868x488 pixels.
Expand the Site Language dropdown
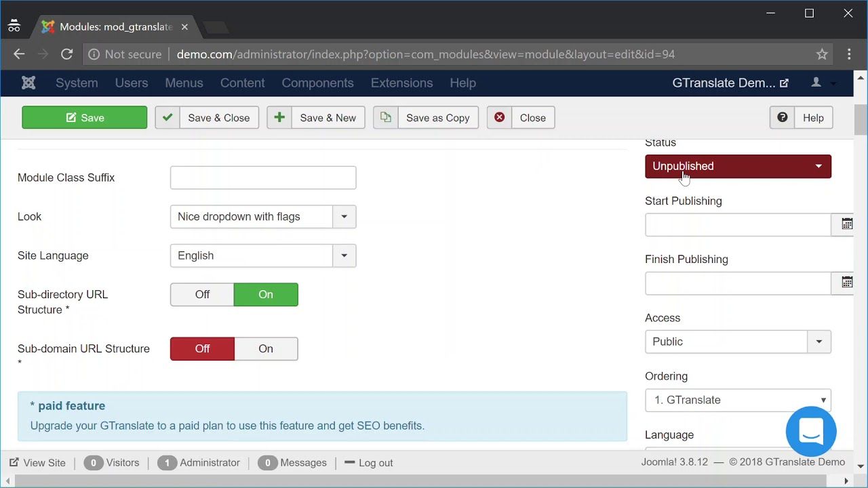[x=263, y=256]
